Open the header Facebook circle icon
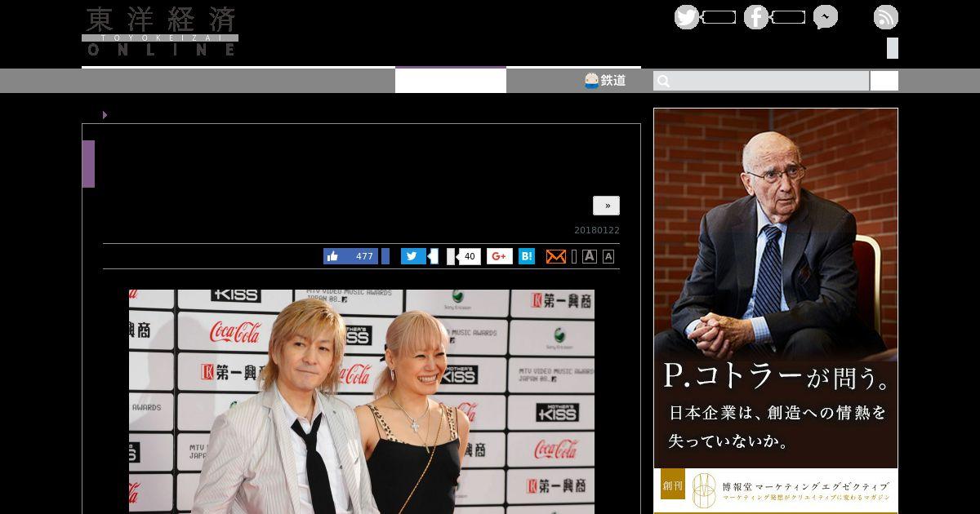980x514 pixels. click(756, 17)
